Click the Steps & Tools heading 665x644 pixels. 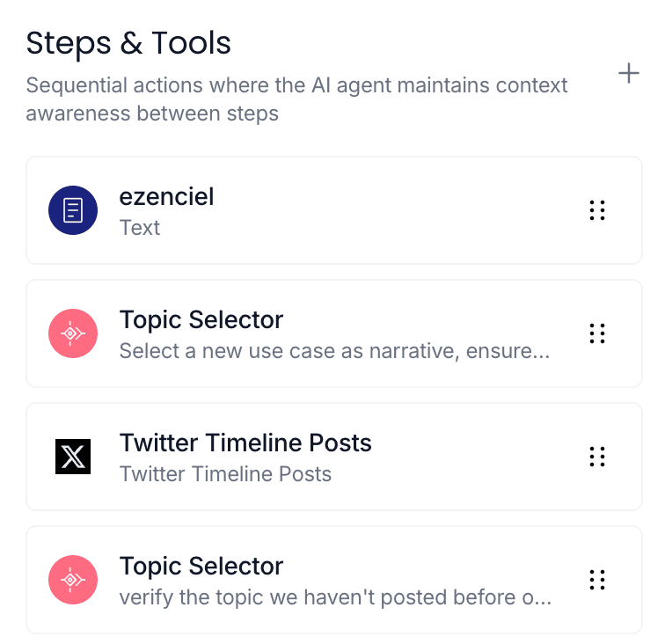[128, 42]
